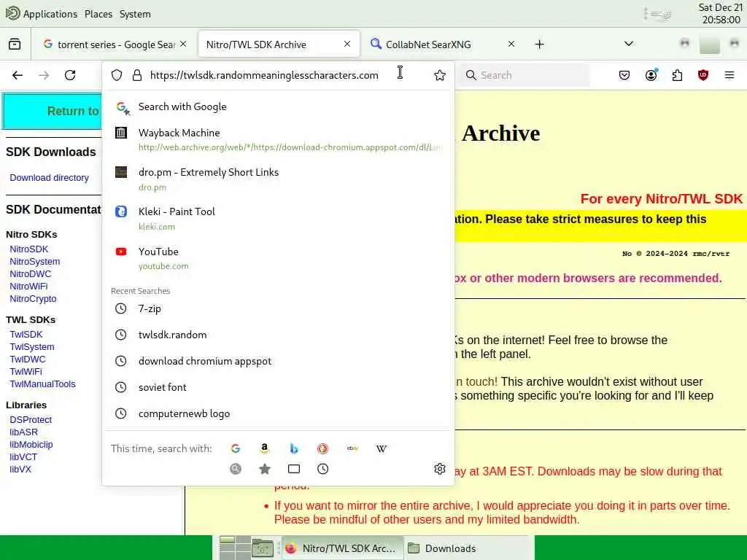Open TwlManualTools link
Screen dimensions: 747x560
[42, 384]
